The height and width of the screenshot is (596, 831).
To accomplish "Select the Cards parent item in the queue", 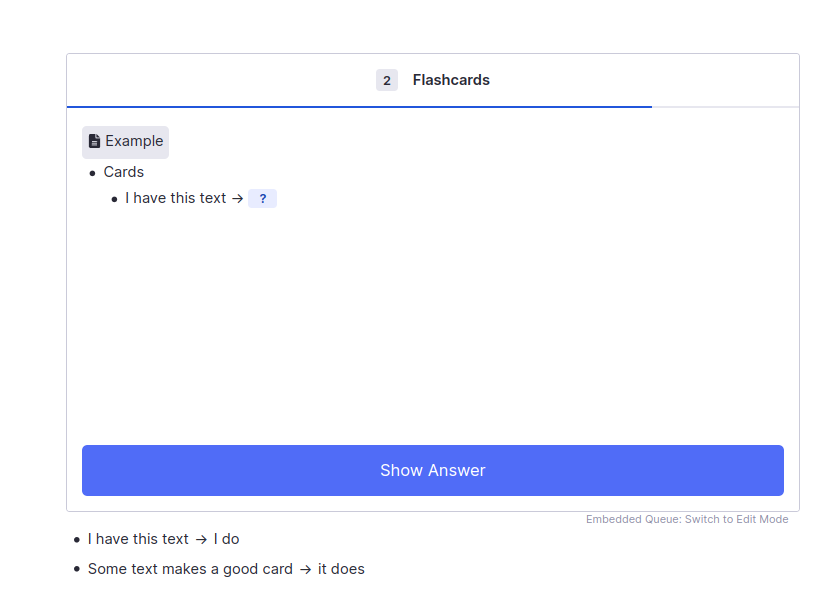I will pos(124,172).
